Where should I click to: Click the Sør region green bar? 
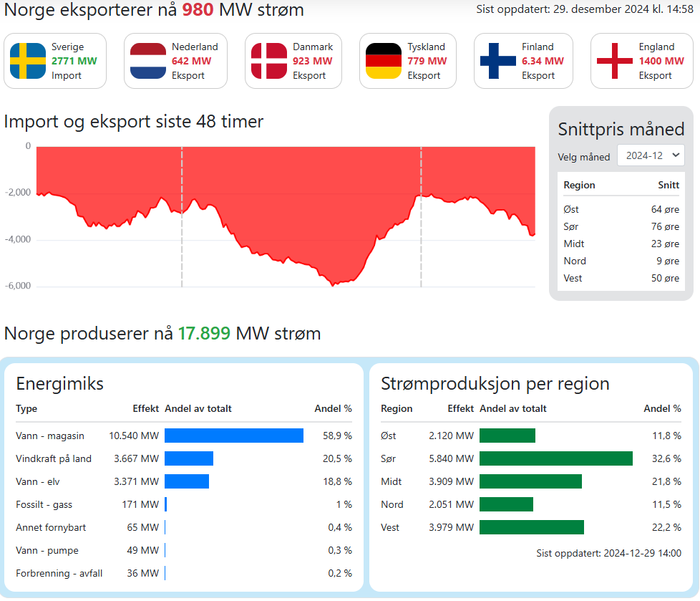click(556, 458)
